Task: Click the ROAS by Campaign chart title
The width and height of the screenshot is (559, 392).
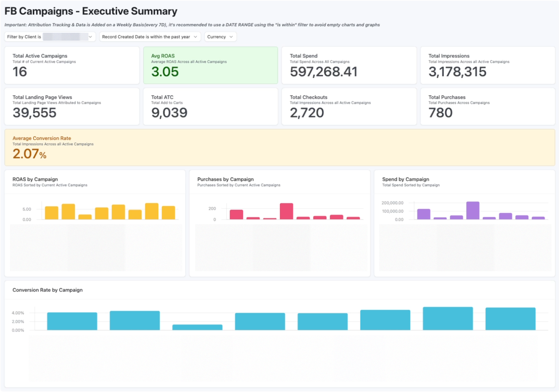Action: [x=35, y=179]
